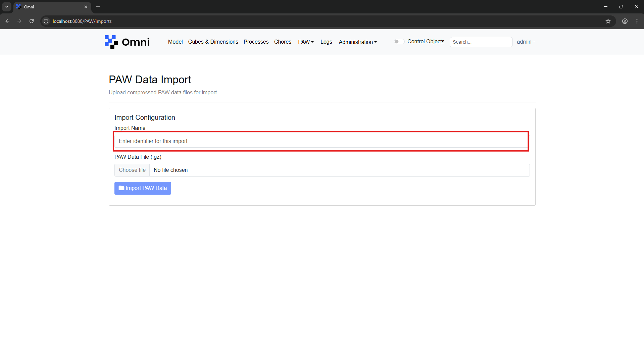Select the Omni browser tab
Viewport: 644px width, 345px height.
point(52,7)
